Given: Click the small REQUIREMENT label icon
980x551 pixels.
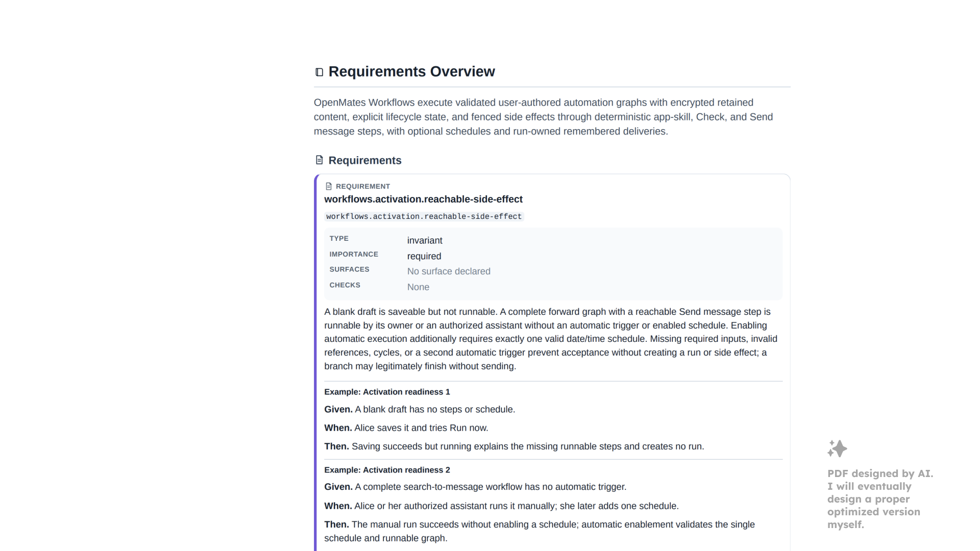Looking at the screenshot, I should [329, 186].
